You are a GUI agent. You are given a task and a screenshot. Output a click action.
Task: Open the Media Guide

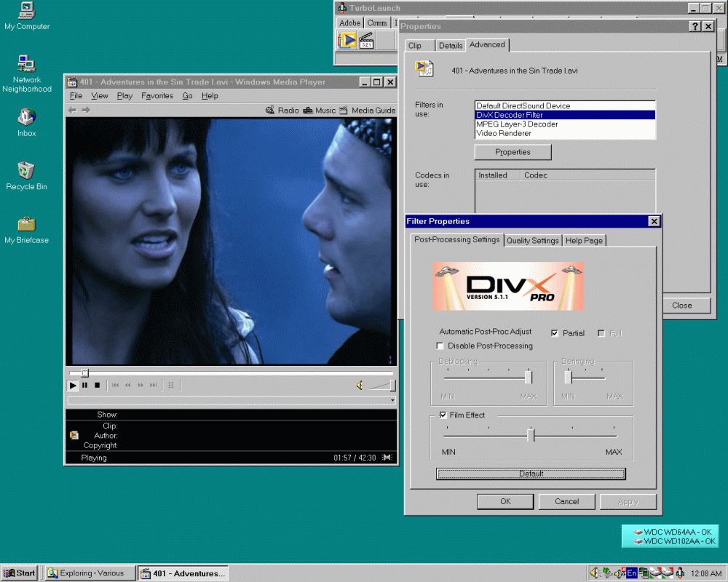(x=368, y=110)
